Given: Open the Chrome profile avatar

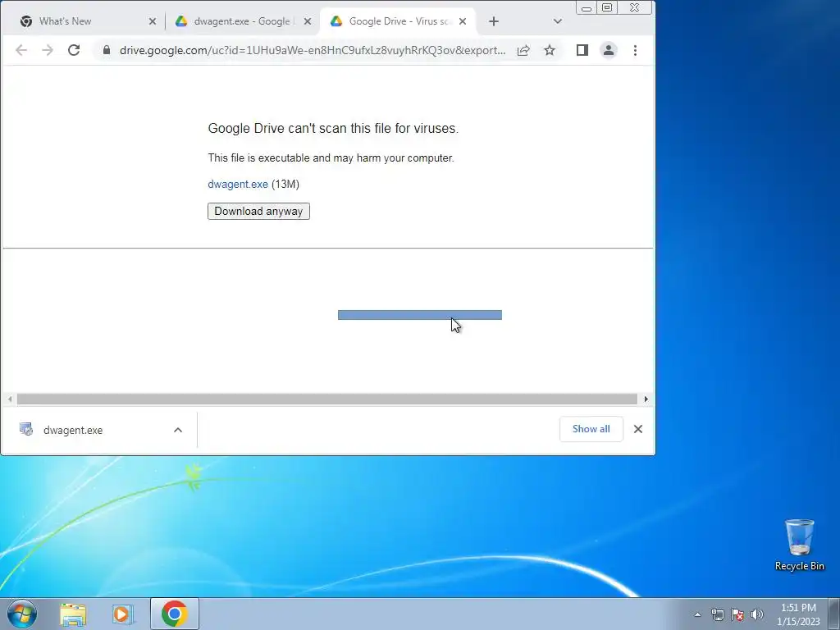Looking at the screenshot, I should [x=609, y=50].
